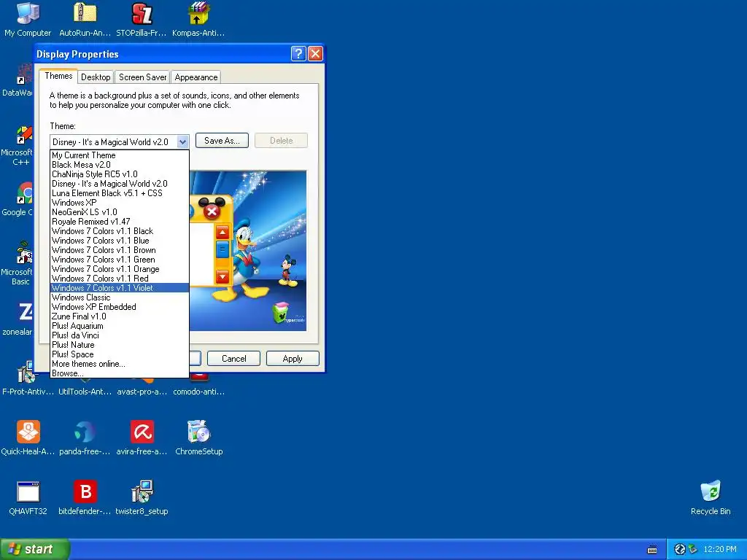Close the Display Properties dialog
Screen dimensions: 747x560
coord(315,54)
